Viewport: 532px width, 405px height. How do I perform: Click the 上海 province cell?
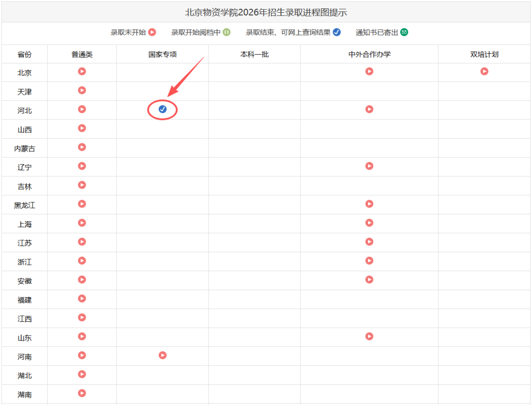pyautogui.click(x=25, y=224)
